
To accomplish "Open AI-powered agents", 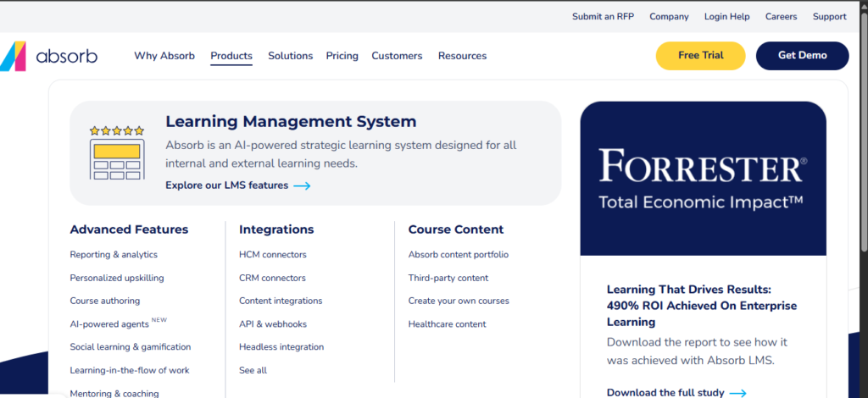I will pos(109,324).
